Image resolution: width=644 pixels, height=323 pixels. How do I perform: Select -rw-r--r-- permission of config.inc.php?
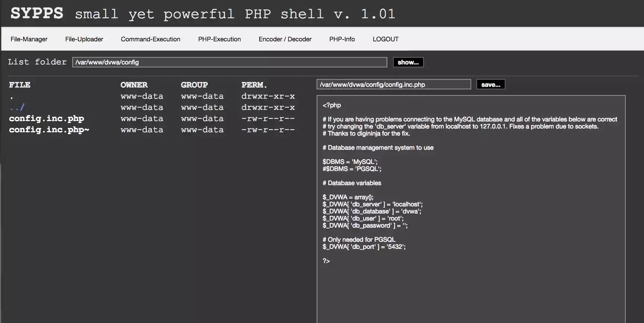268,118
